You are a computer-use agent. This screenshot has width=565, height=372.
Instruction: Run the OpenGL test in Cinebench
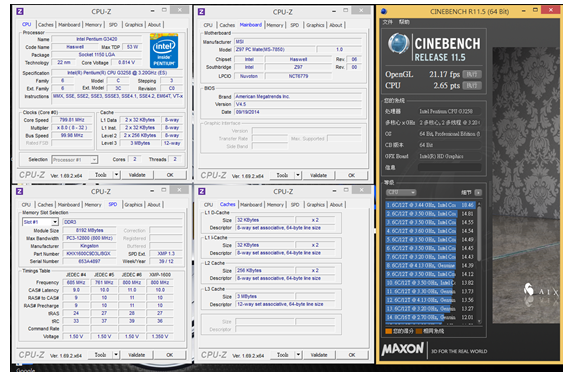coord(472,74)
